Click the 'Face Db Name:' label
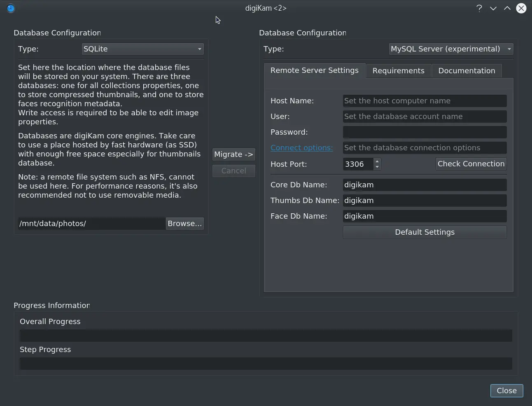 pyautogui.click(x=299, y=216)
